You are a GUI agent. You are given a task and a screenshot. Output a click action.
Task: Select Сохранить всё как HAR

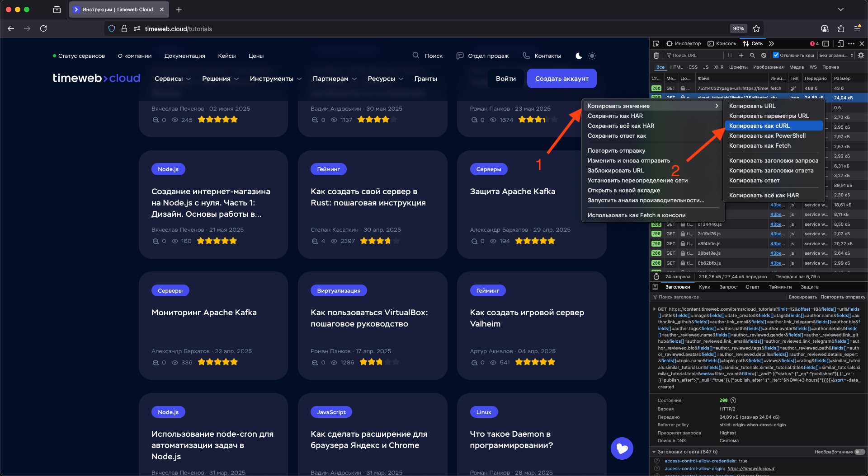[653, 126]
